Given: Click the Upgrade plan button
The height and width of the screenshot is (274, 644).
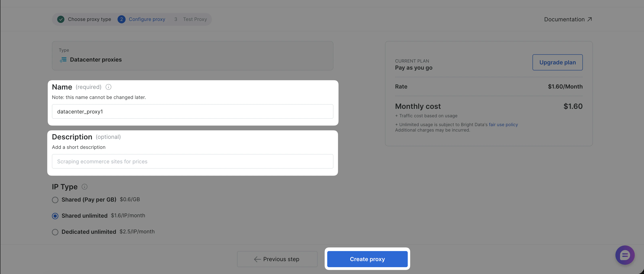Looking at the screenshot, I should tap(557, 62).
